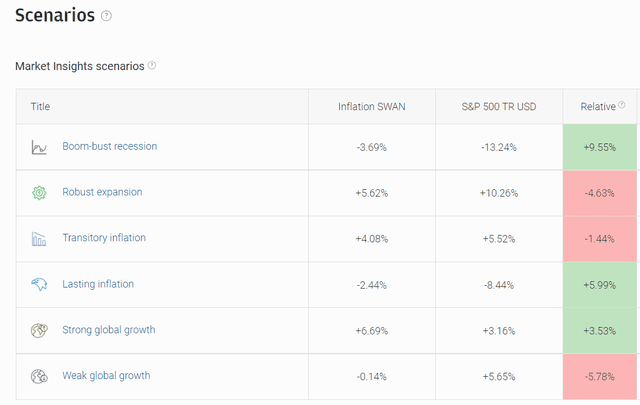Image resolution: width=640 pixels, height=405 pixels.
Task: Open the Strong global growth scenario
Action: 109,329
